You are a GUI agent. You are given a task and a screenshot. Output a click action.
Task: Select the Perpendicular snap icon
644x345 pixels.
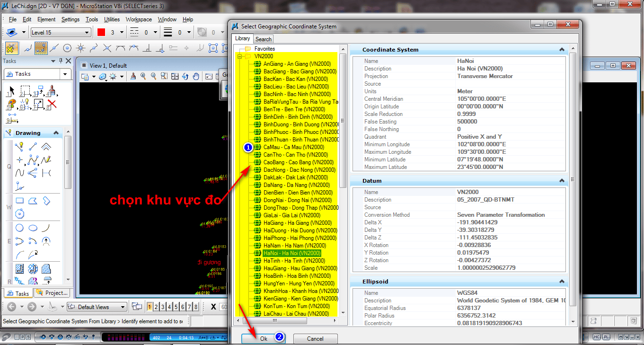click(x=147, y=48)
